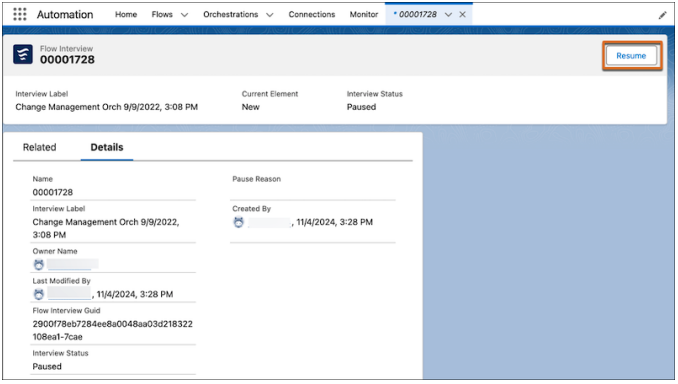Select the 00001728 workspace tab
This screenshot has width=678, height=384.
(x=415, y=14)
